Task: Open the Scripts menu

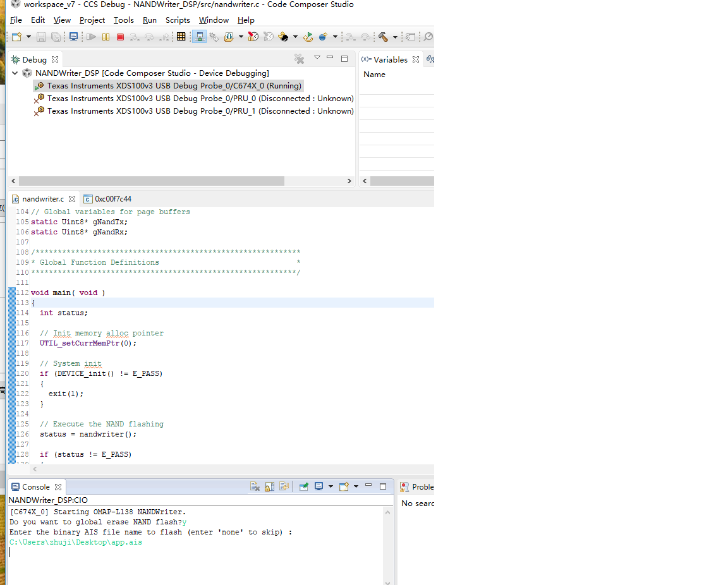Action: click(x=178, y=20)
